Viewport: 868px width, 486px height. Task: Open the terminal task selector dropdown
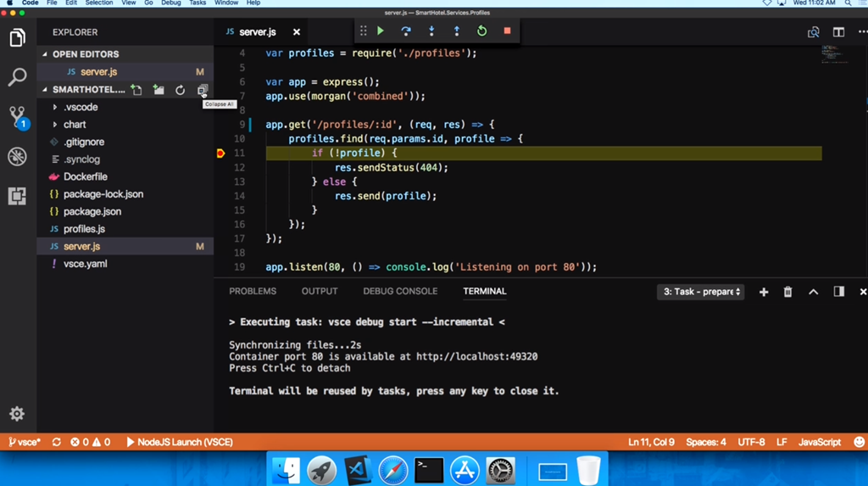(701, 292)
